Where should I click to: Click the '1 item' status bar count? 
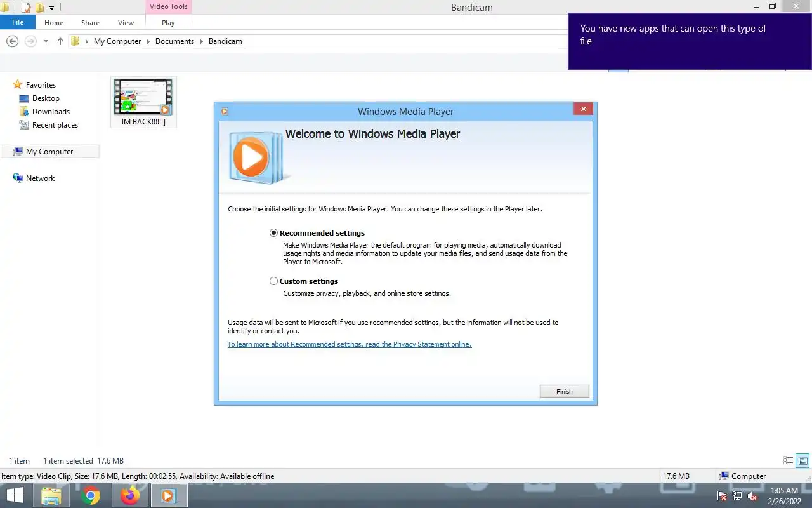pos(19,461)
